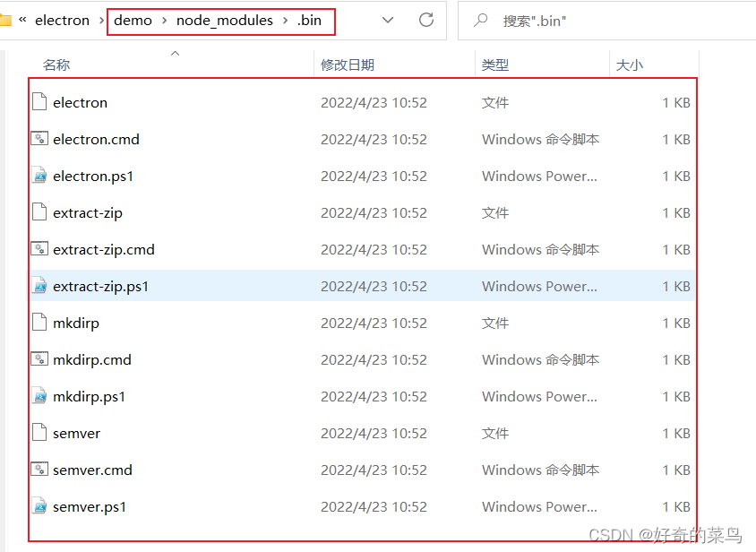Select file name semver.cmd
This screenshot has height=552, width=756.
pyautogui.click(x=92, y=470)
